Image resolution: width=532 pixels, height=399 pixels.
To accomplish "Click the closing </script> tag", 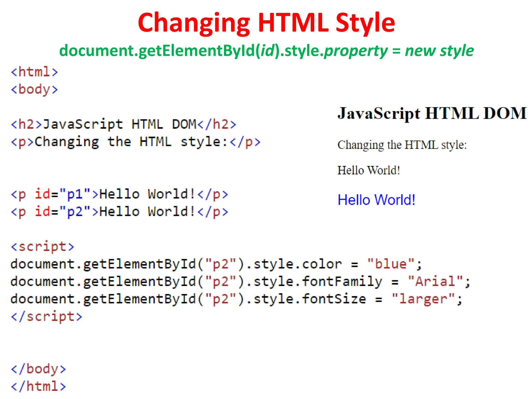I will click(46, 317).
